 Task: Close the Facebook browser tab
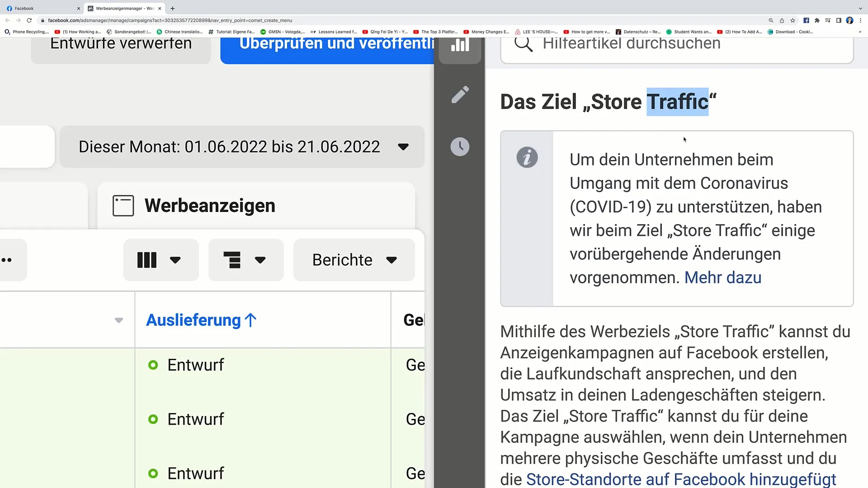[x=78, y=8]
